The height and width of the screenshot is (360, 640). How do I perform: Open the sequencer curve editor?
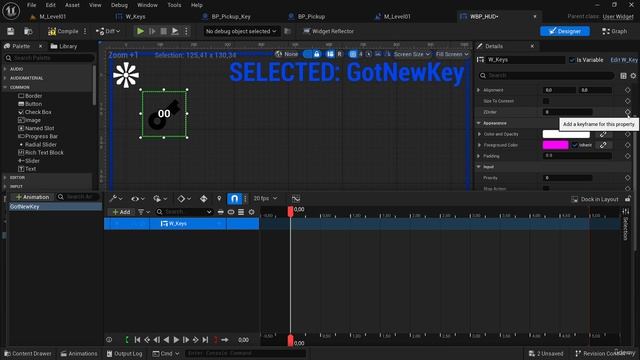click(x=296, y=199)
